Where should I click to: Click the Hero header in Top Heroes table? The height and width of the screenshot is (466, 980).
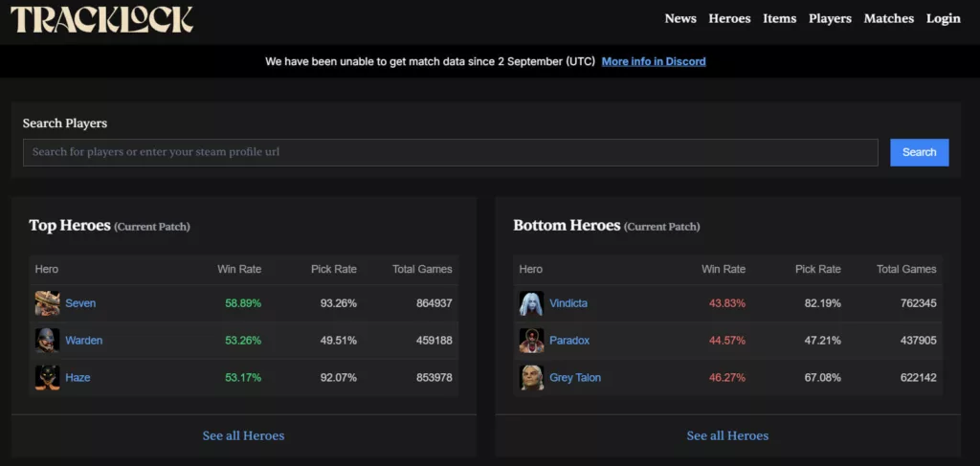click(47, 269)
